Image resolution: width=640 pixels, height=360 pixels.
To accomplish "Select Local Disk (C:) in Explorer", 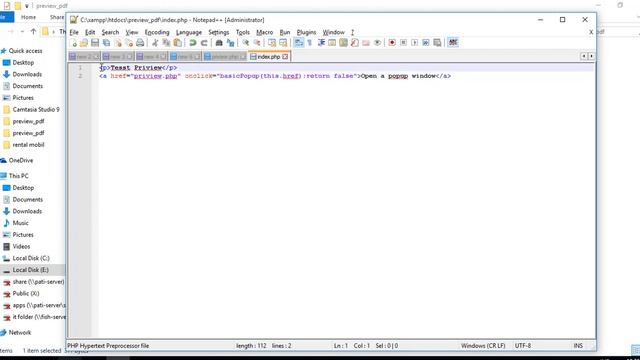I will [31, 258].
